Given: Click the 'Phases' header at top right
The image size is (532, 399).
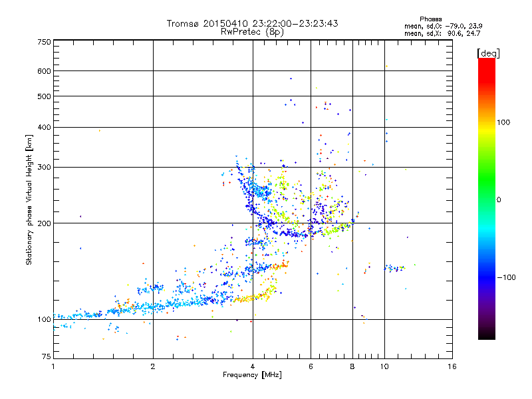Looking at the screenshot, I should click(x=430, y=19).
